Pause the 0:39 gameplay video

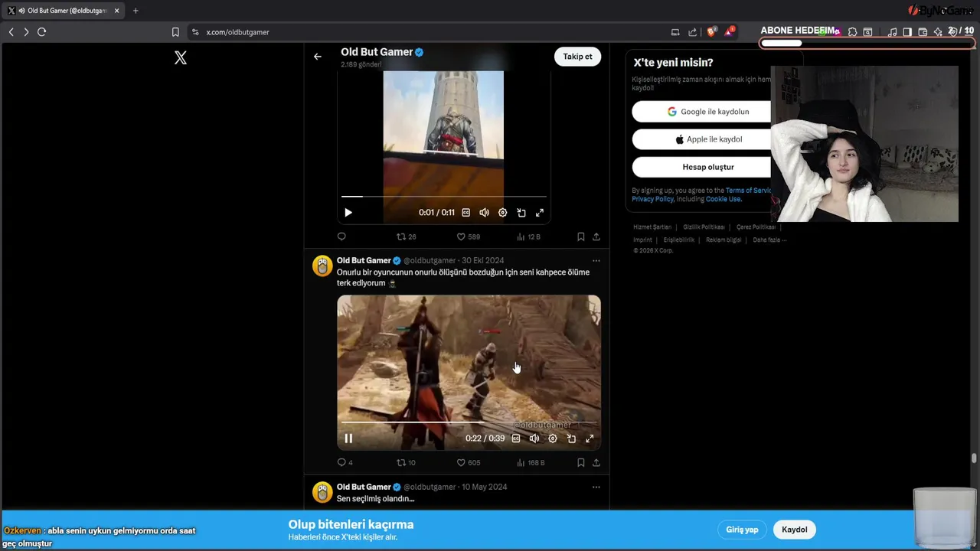click(x=348, y=439)
